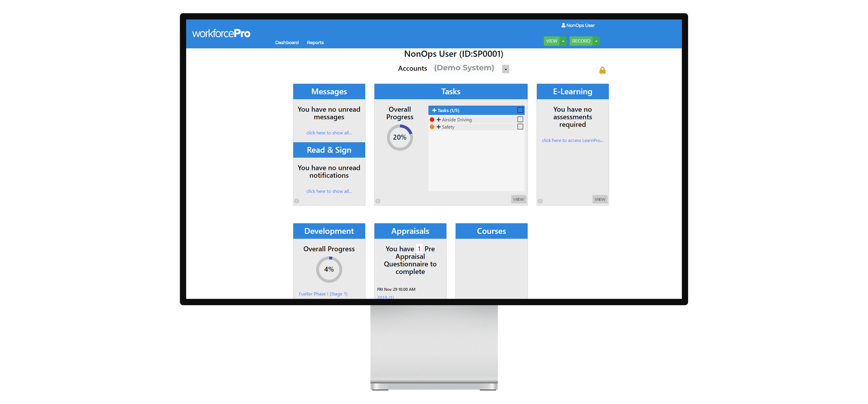Image resolution: width=868 pixels, height=404 pixels.
Task: Open the Reports menu item
Action: (315, 42)
